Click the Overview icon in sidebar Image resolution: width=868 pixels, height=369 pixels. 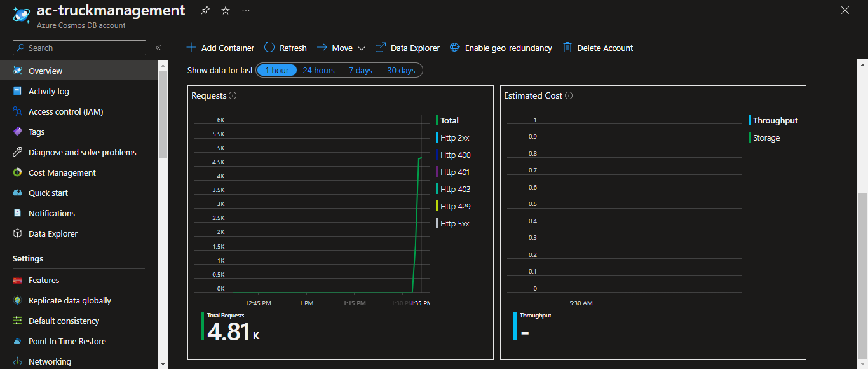(x=18, y=71)
